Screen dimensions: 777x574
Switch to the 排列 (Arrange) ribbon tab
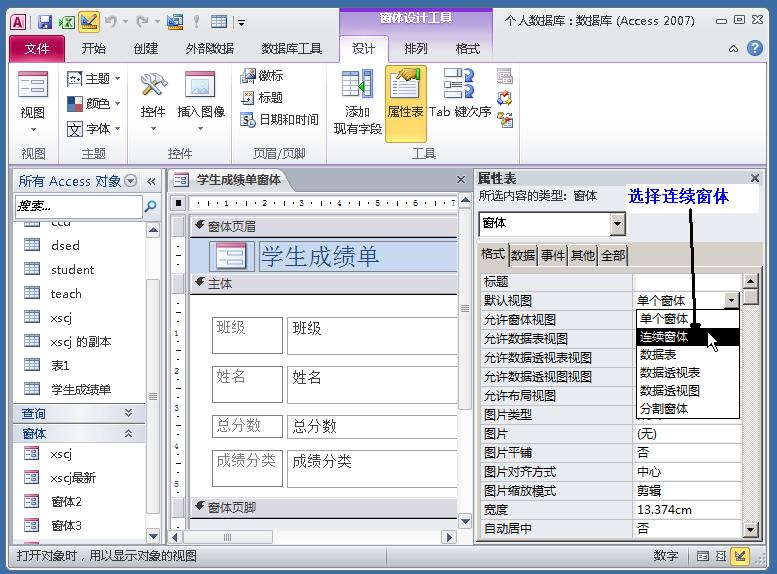pyautogui.click(x=416, y=49)
